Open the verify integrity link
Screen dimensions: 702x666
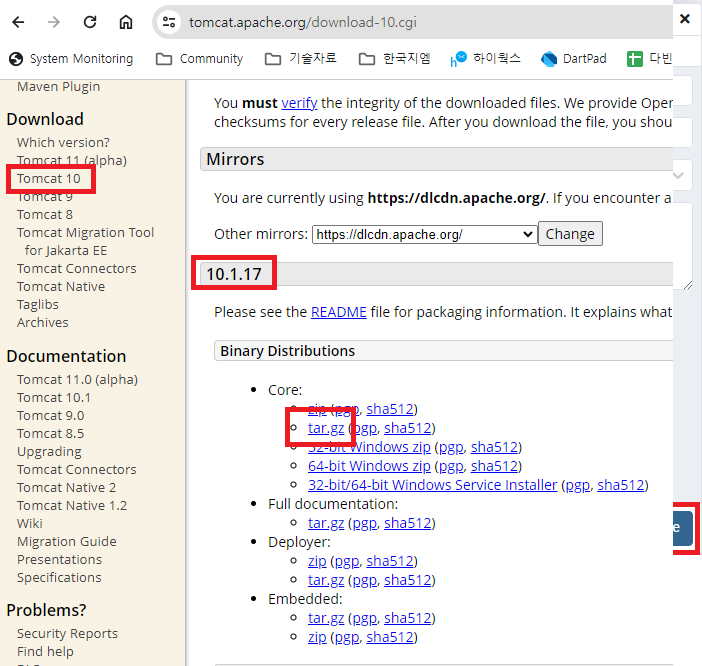click(299, 103)
